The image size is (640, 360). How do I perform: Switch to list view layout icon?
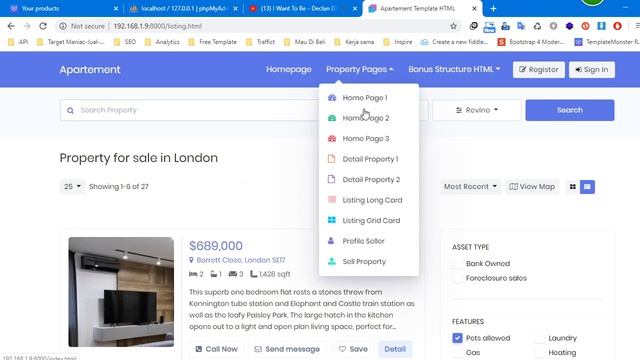point(587,187)
